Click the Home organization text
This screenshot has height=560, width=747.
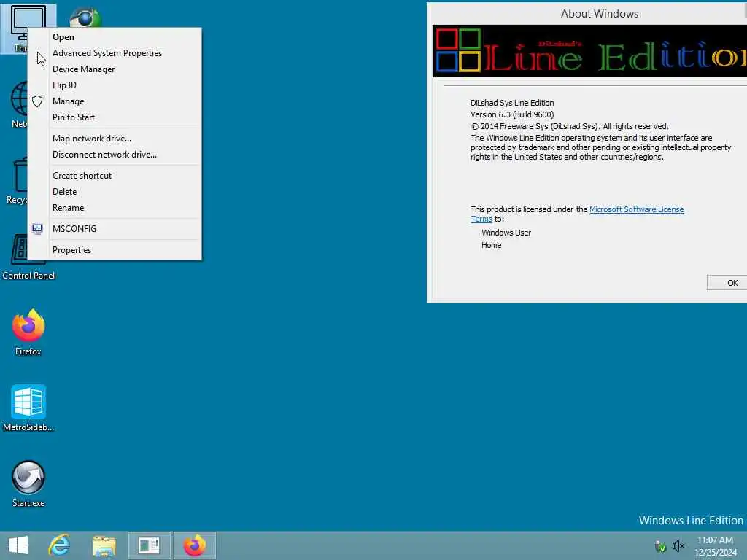[491, 245]
